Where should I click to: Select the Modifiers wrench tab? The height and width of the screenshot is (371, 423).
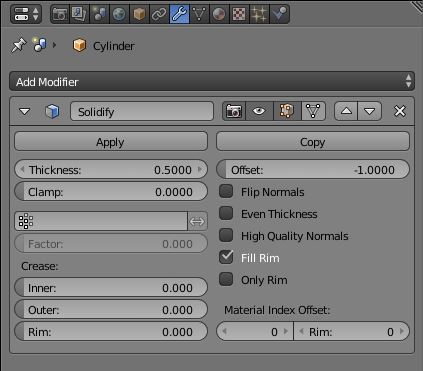(179, 14)
